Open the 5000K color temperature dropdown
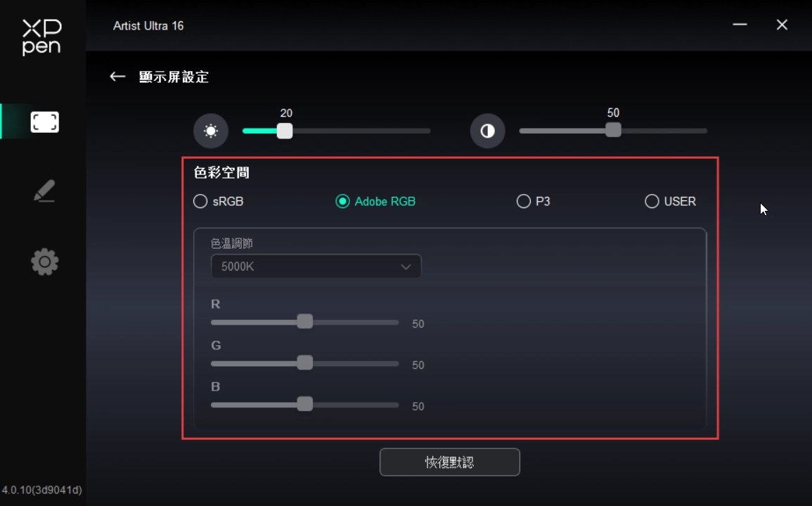Screen dimensions: 812x506 point(316,266)
